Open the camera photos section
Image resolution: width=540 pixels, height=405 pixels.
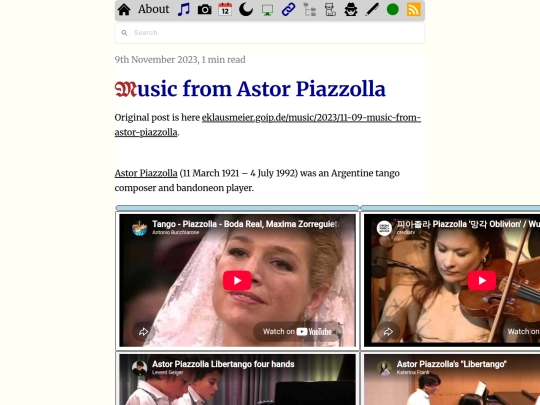pos(205,10)
